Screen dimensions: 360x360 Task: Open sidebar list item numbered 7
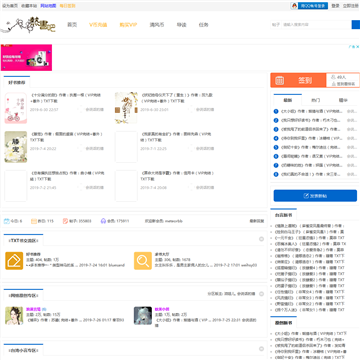click(311, 165)
